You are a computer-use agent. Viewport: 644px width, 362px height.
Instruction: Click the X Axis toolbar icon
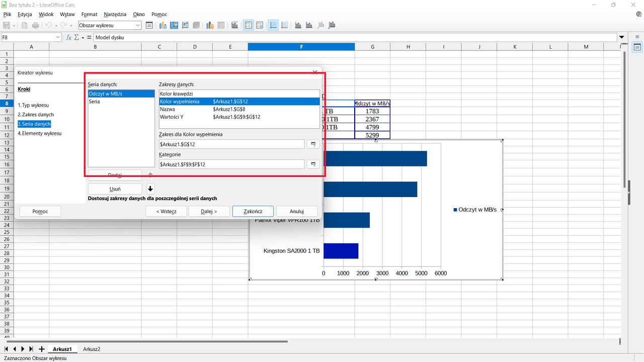coord(298,25)
